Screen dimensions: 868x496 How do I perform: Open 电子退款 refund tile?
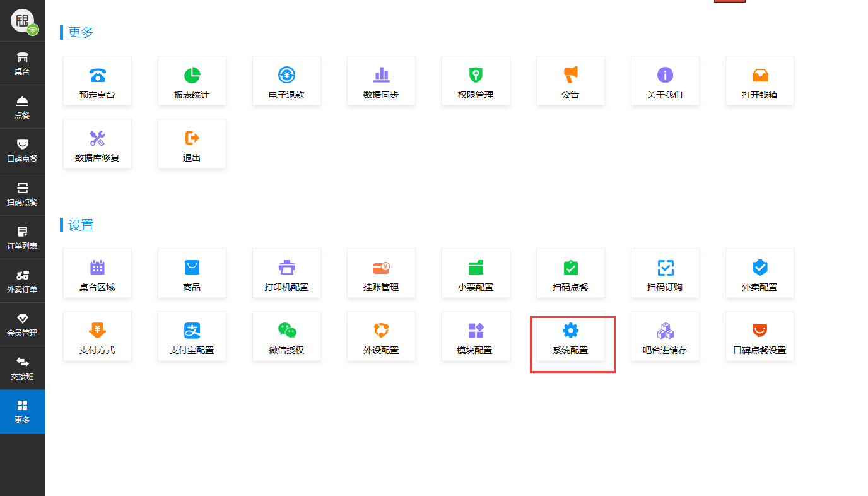click(287, 81)
